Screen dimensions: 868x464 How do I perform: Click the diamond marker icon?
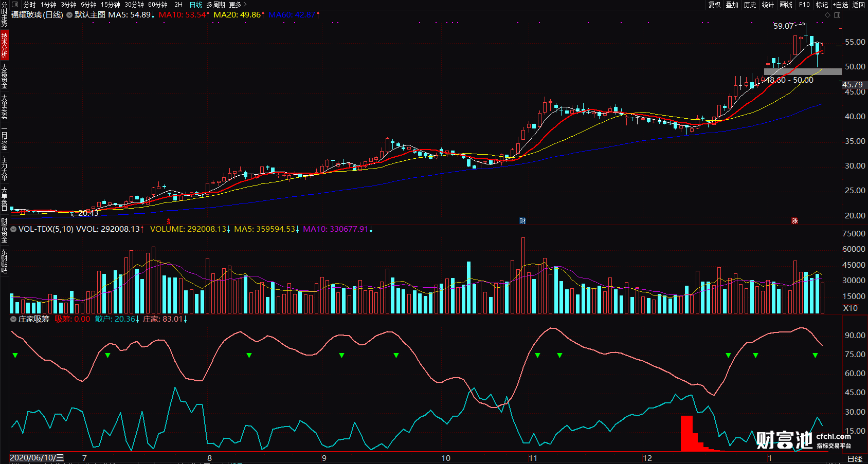827,15
